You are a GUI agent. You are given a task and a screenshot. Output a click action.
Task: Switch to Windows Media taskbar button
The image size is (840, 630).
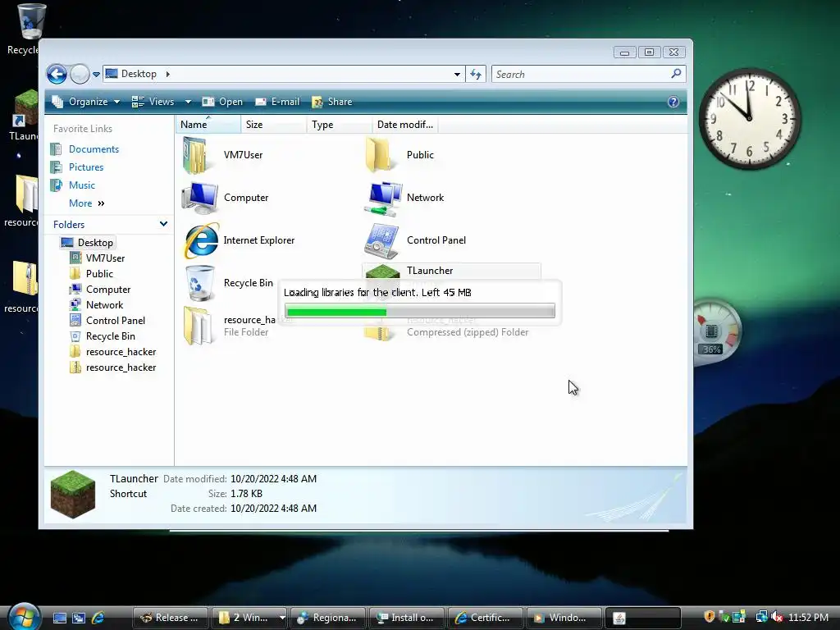[564, 618]
